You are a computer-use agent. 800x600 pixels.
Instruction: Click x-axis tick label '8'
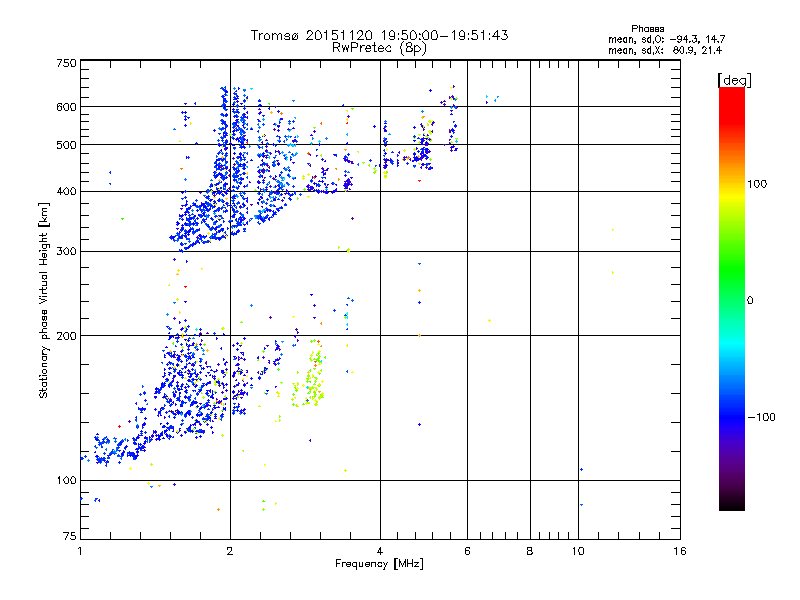(530, 551)
